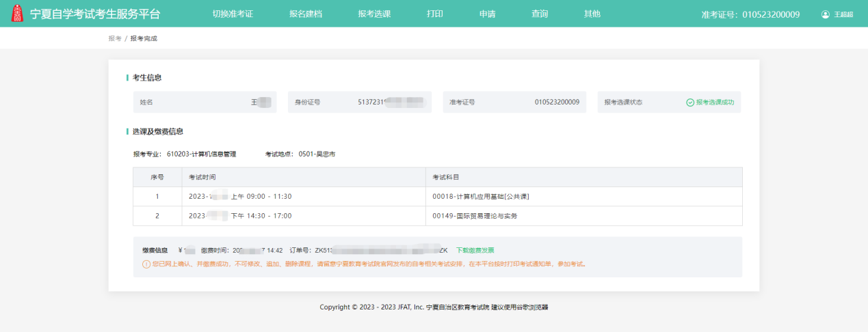Click the user avatar icon in header

(826, 14)
